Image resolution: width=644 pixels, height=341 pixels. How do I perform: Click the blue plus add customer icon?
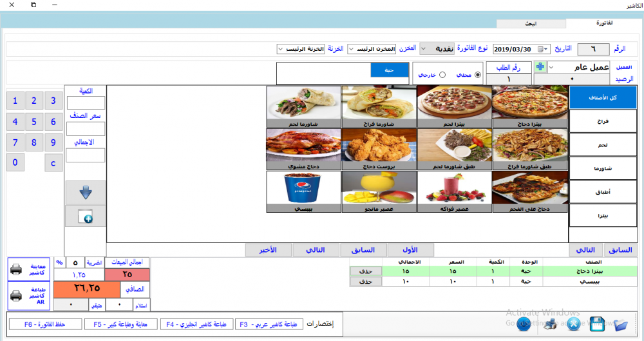click(540, 66)
